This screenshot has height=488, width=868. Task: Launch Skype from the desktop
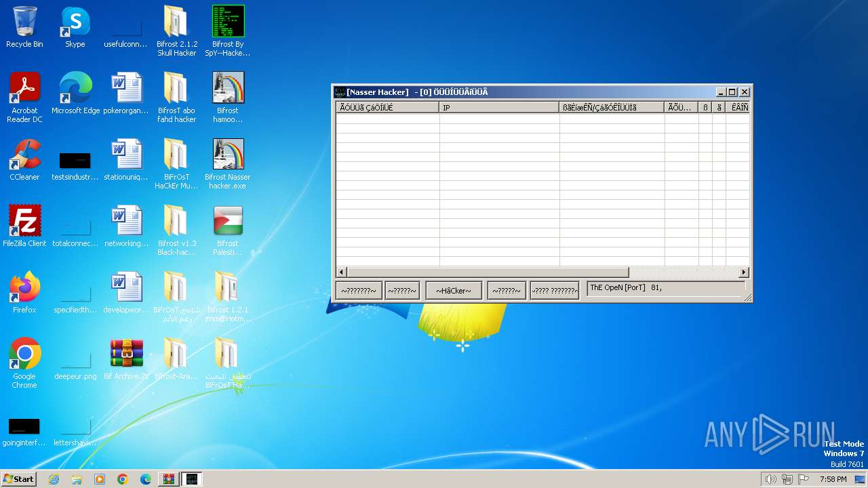[x=75, y=27]
